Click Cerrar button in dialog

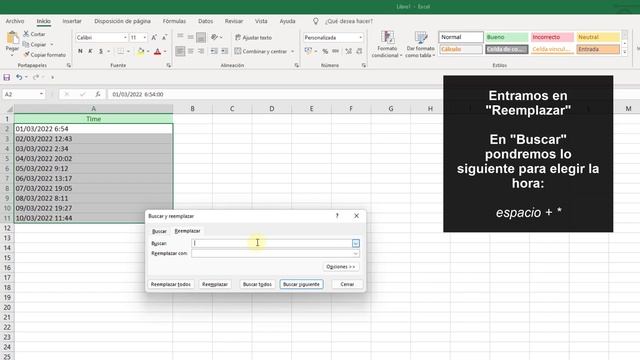[347, 284]
